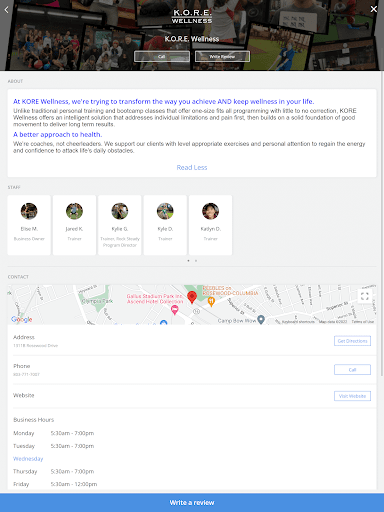The width and height of the screenshot is (384, 512).
Task: Select the first staff carousel page dot
Action: point(188,261)
